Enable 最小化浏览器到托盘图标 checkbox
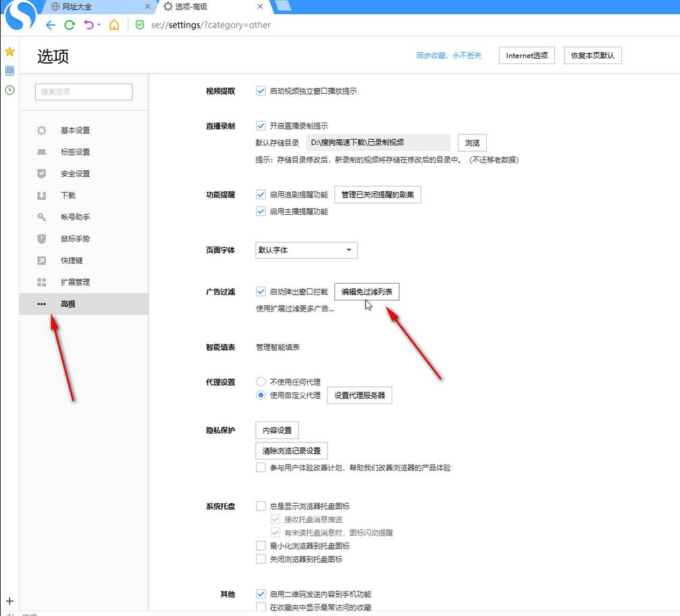Viewport: 680px width, 616px height. click(x=261, y=546)
